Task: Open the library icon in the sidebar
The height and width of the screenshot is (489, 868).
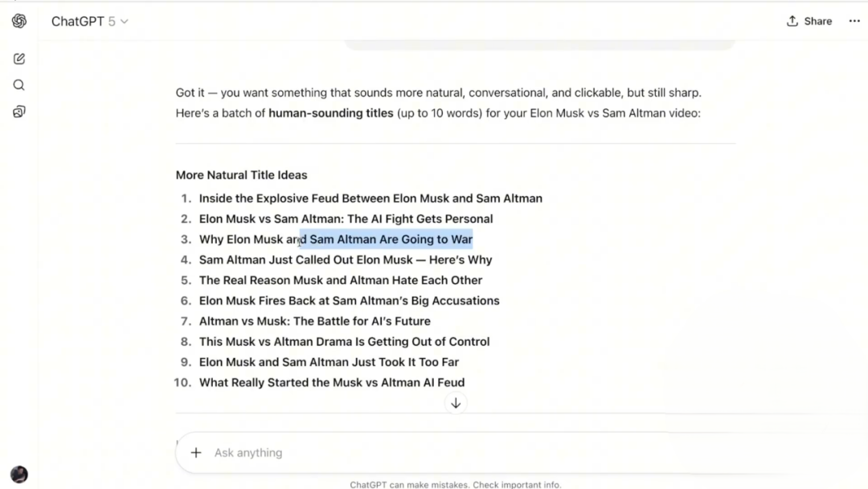Action: (x=19, y=112)
